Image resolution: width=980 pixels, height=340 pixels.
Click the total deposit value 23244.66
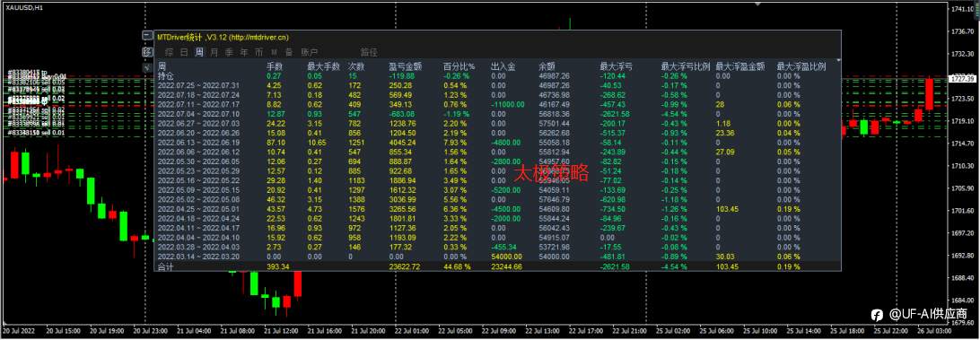coord(507,266)
